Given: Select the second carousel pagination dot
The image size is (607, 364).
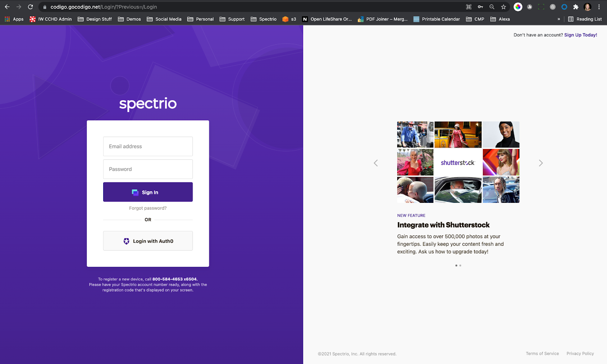Looking at the screenshot, I should pos(460,265).
